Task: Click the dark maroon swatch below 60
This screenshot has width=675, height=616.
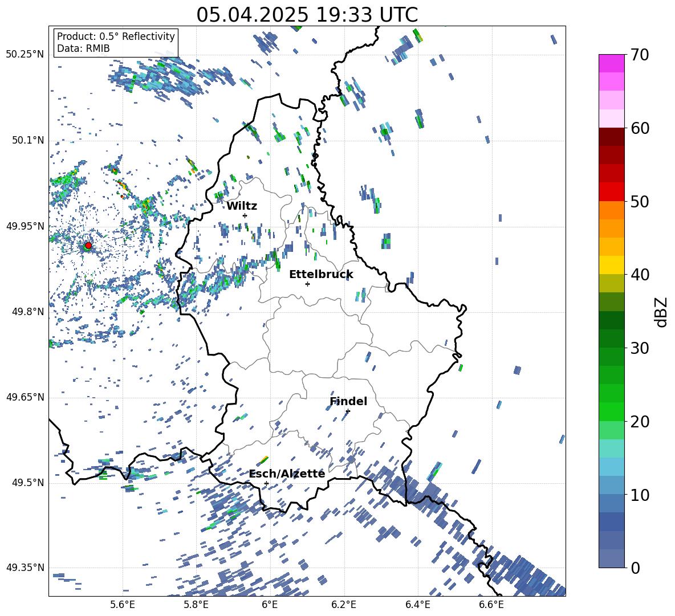Action: [x=611, y=137]
